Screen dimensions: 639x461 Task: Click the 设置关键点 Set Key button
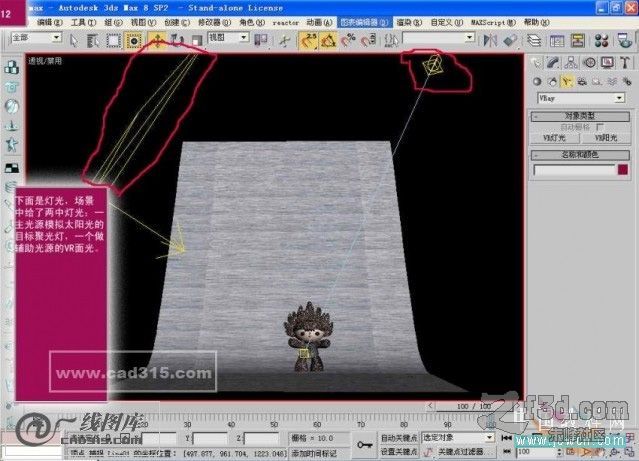point(399,452)
